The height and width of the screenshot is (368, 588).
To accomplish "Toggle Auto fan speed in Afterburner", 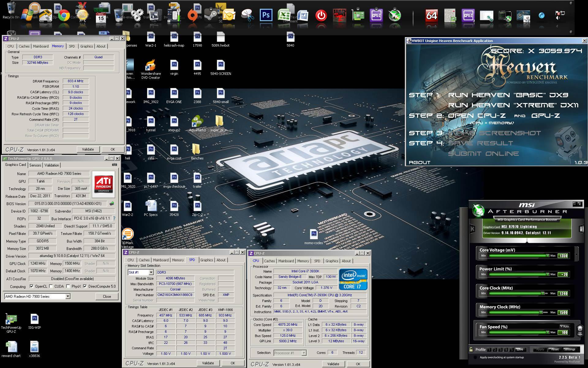I will coord(564,326).
